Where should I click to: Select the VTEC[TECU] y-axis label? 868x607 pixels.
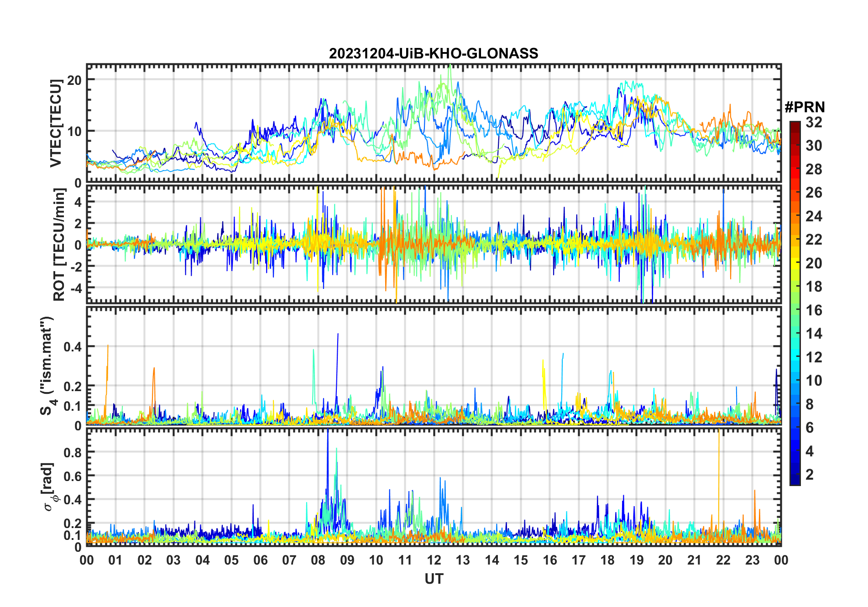pos(56,123)
